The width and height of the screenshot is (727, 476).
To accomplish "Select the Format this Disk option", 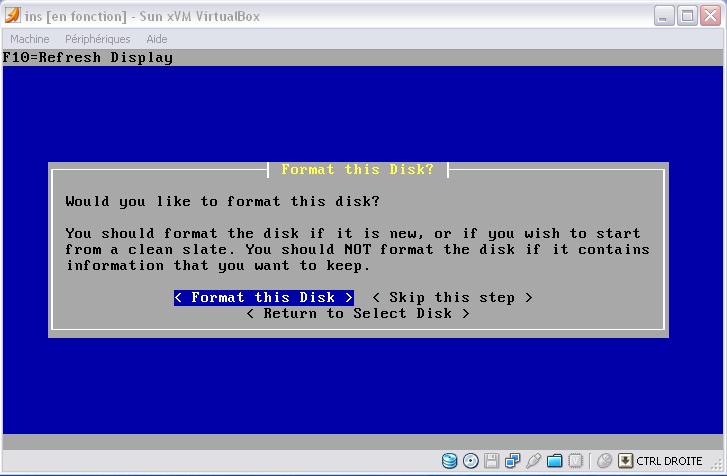I will [x=263, y=297].
